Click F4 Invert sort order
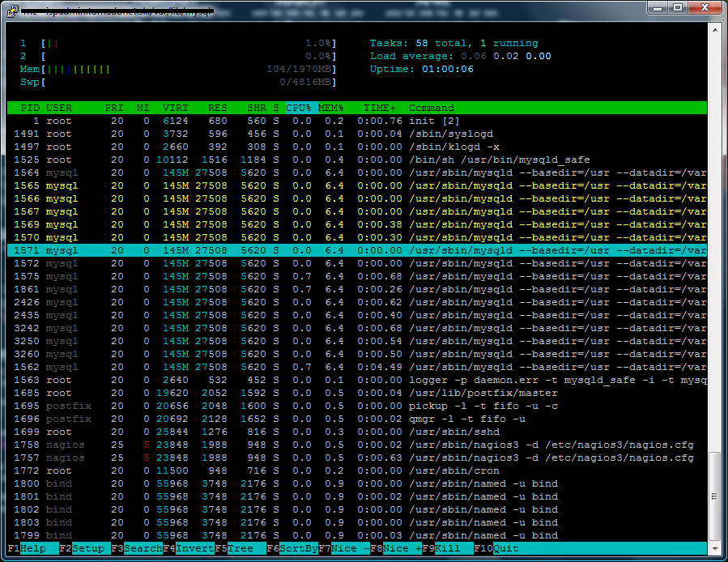 (x=189, y=548)
